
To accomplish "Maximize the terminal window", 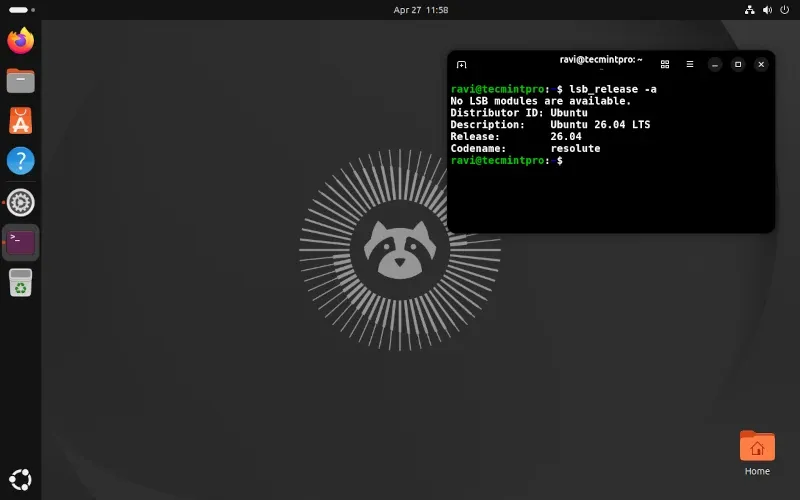I will (738, 64).
